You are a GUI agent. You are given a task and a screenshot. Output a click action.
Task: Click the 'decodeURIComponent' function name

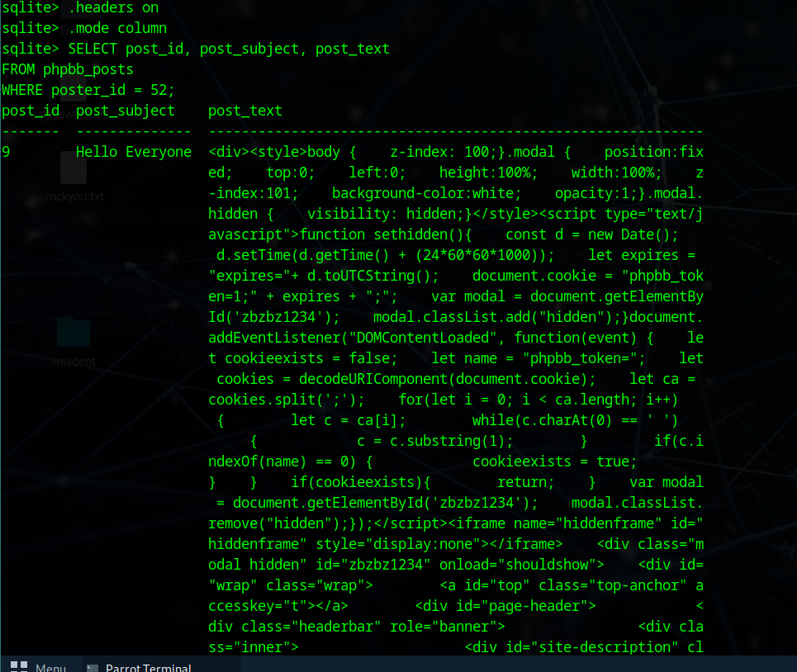click(373, 379)
